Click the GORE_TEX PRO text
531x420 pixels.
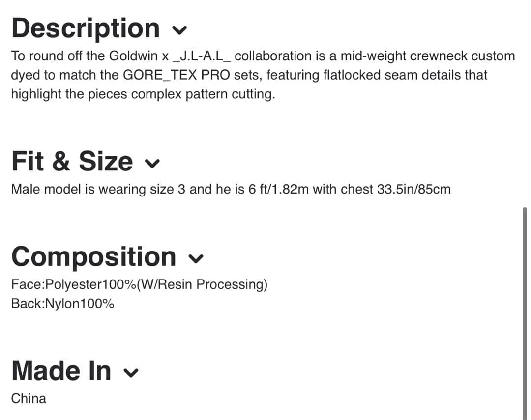point(177,75)
